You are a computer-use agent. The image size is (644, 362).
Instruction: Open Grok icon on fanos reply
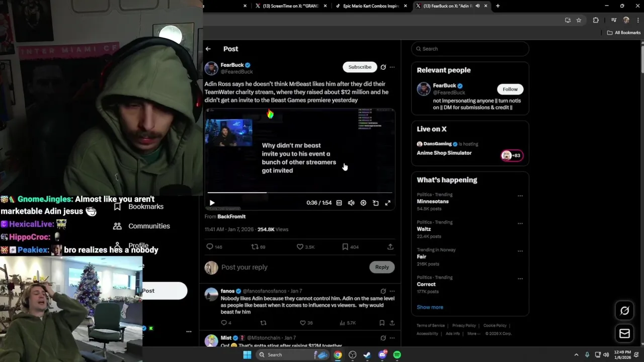point(383,291)
